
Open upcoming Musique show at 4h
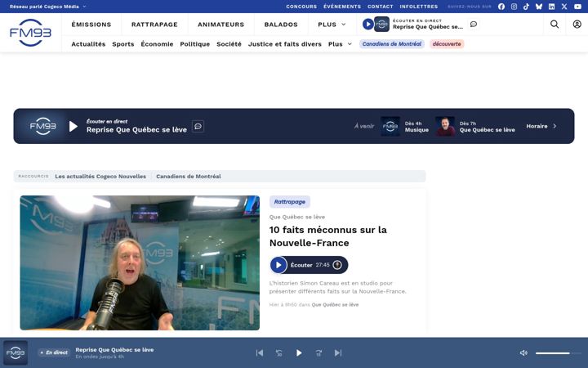(x=404, y=126)
